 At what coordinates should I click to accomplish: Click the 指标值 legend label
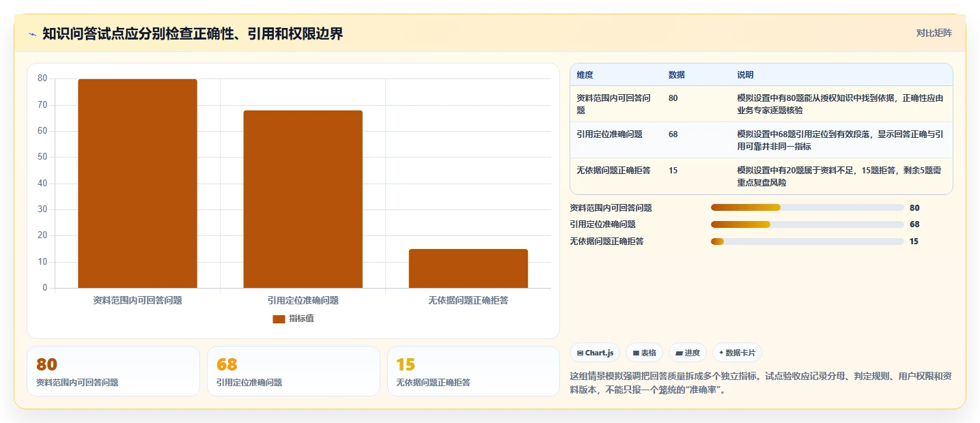pos(301,319)
